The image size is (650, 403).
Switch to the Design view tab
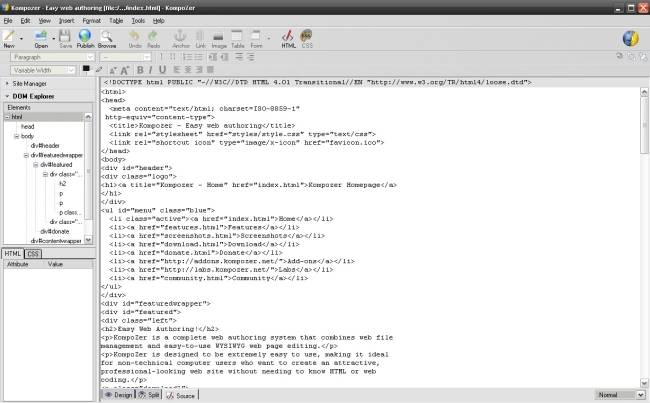click(119, 395)
